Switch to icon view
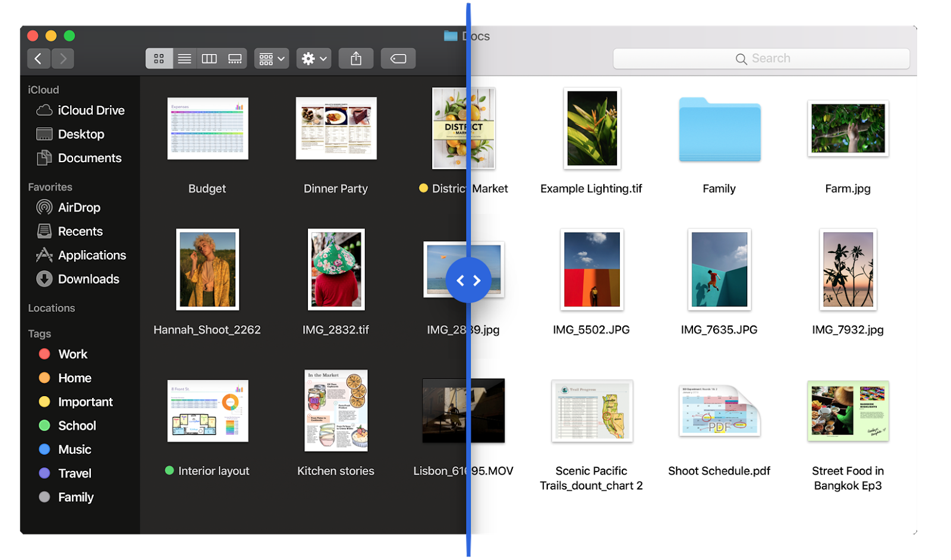Screen dimensions: 951x560 coord(159,58)
